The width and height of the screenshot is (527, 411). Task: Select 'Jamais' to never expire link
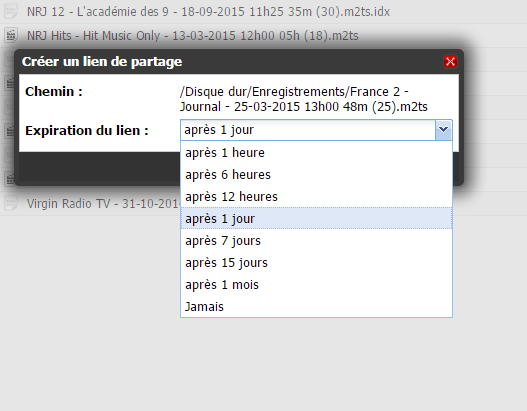coord(316,306)
